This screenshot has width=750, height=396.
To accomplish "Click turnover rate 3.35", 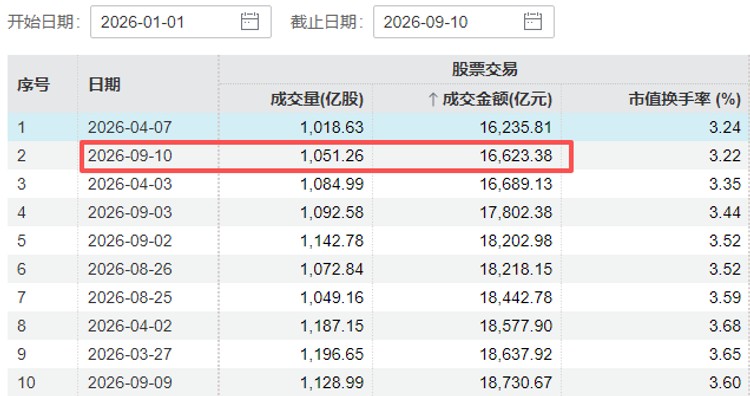I will (725, 184).
